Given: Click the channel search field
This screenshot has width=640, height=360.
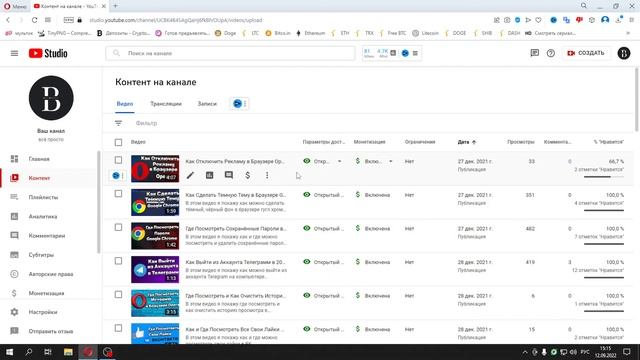Looking at the screenshot, I should (231, 53).
